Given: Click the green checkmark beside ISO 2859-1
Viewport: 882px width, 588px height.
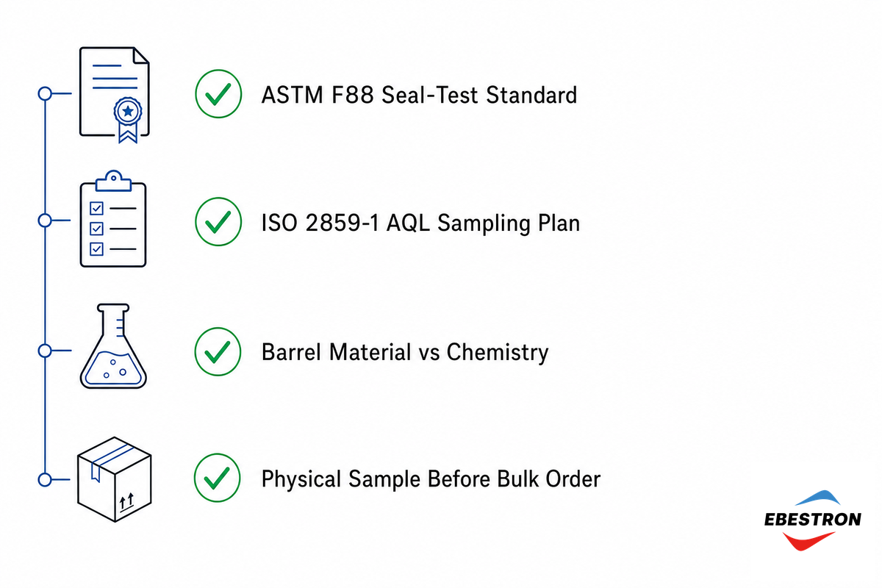Looking at the screenshot, I should [218, 223].
